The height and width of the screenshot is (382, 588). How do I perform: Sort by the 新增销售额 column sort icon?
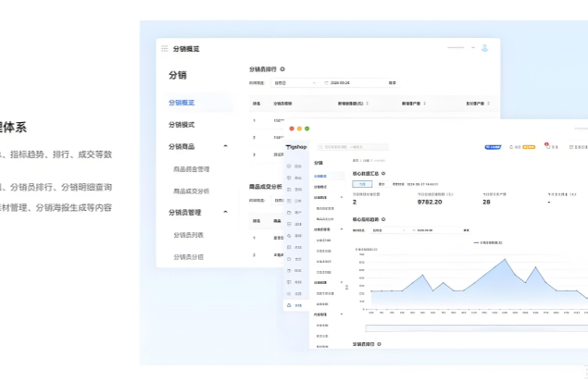click(x=368, y=103)
